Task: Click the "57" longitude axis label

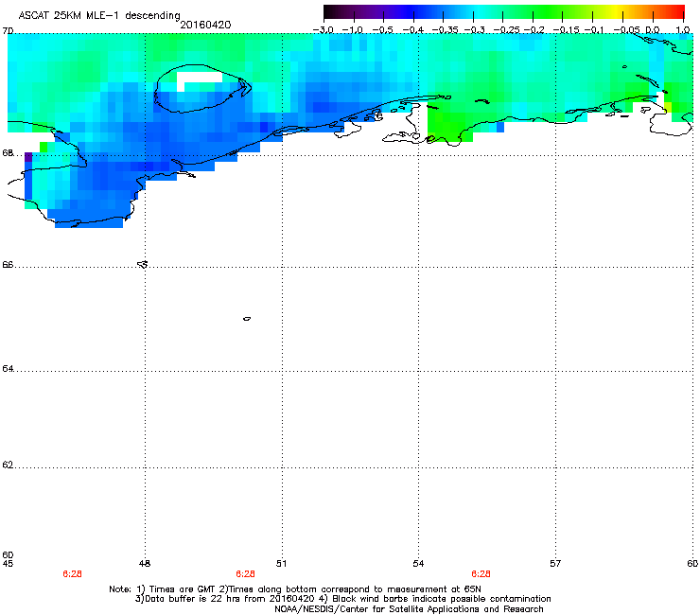Action: pos(555,564)
